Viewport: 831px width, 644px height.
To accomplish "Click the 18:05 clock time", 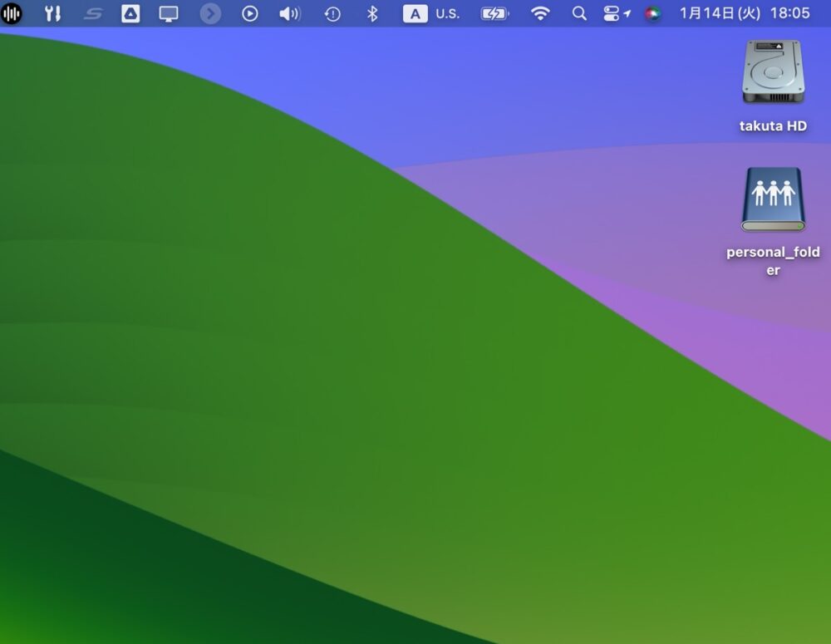I will (789, 13).
